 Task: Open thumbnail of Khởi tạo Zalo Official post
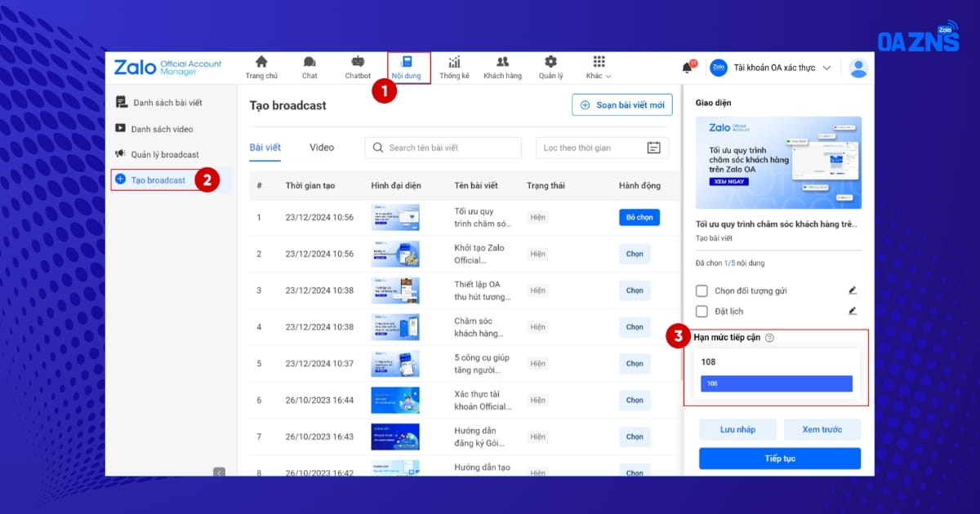395,254
